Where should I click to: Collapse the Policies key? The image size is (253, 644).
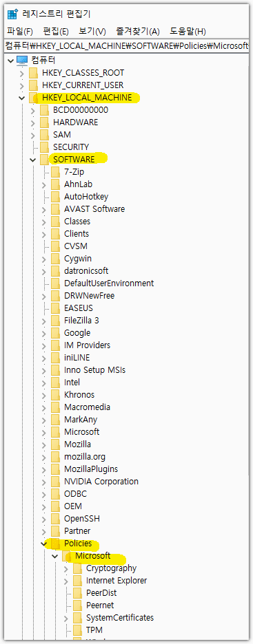tap(43, 544)
